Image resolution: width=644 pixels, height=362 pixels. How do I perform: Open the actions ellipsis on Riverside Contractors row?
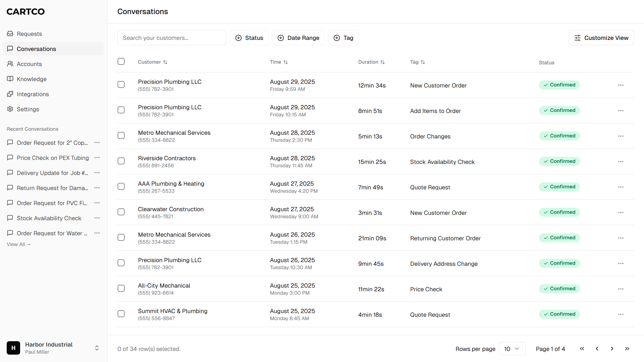click(621, 162)
